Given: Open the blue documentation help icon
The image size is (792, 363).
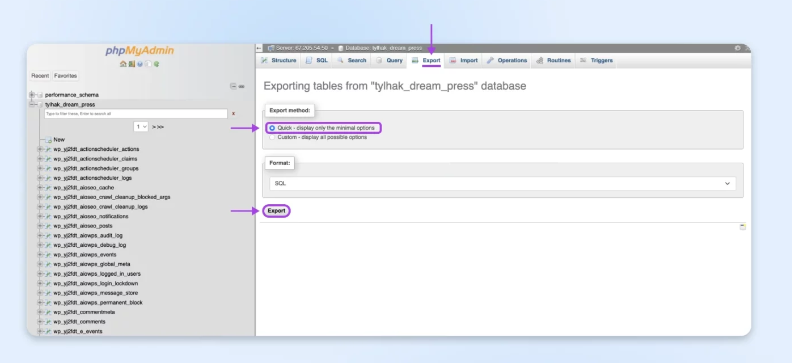Looking at the screenshot, I should point(140,64).
